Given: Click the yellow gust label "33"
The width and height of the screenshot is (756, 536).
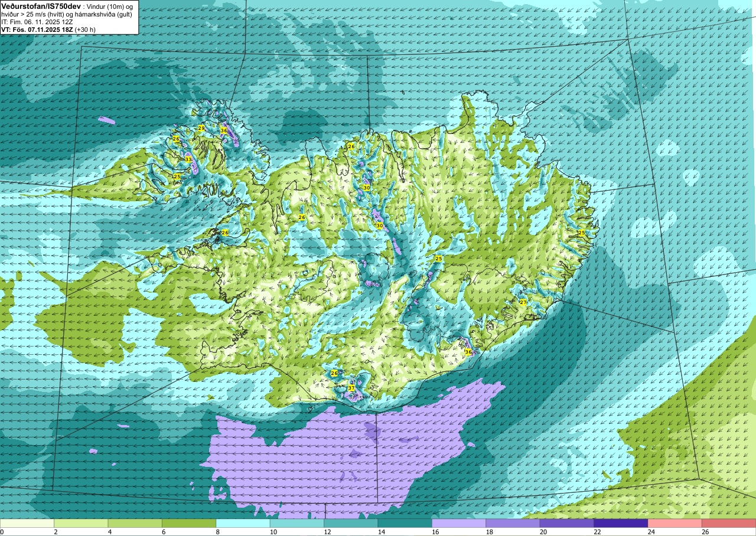Looking at the screenshot, I should [x=188, y=159].
